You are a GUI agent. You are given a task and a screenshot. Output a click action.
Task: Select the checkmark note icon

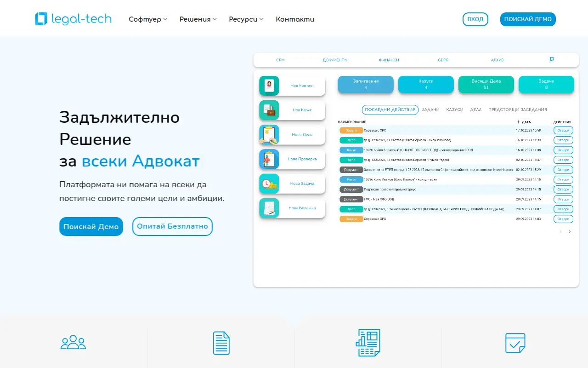(515, 343)
